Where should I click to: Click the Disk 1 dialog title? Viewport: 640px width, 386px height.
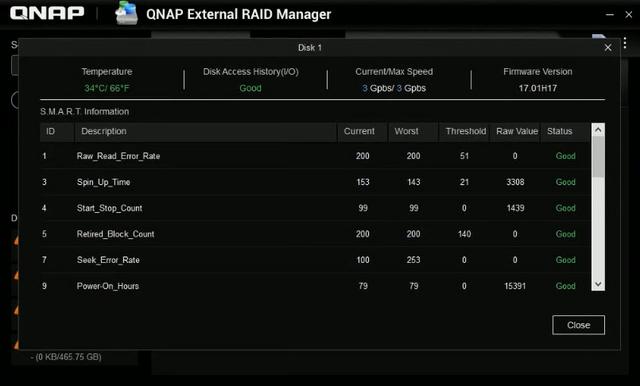tap(309, 48)
